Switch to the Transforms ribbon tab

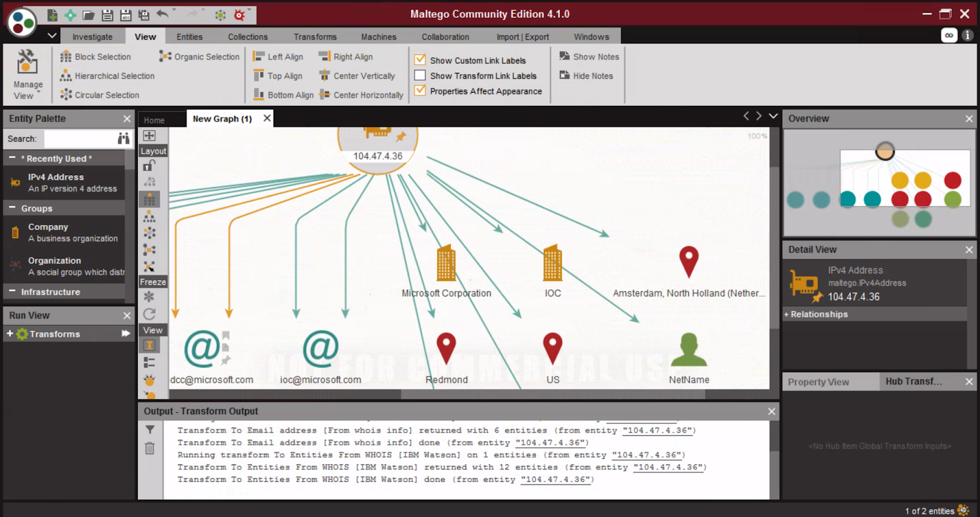pos(315,37)
